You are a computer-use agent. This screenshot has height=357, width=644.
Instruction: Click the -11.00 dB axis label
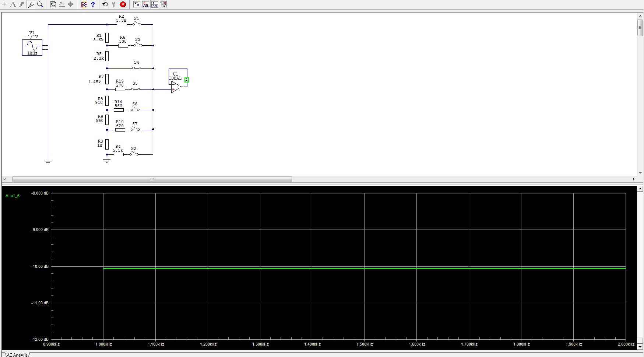click(x=40, y=303)
